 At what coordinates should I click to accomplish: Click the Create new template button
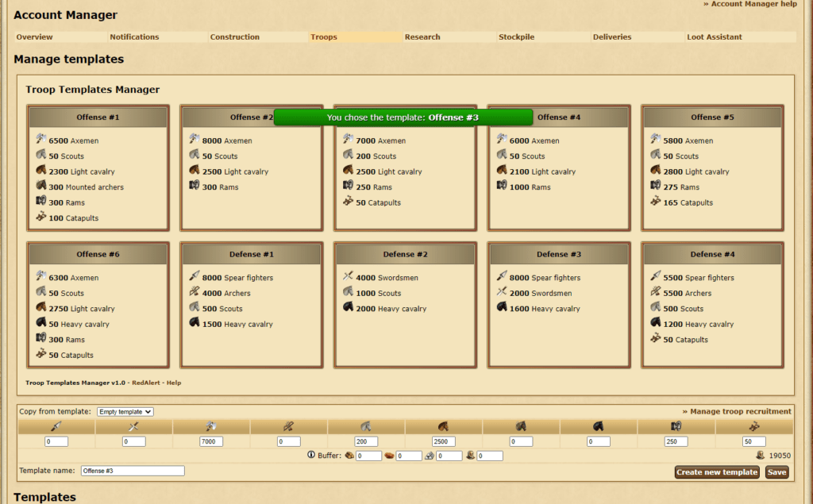coord(717,471)
